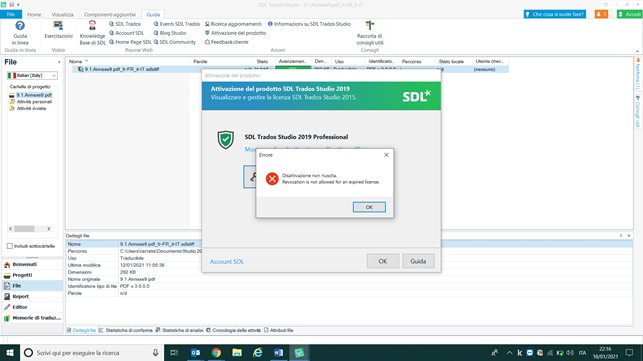643x361 pixels.
Task: Open SDL Community resource
Action: (x=175, y=42)
